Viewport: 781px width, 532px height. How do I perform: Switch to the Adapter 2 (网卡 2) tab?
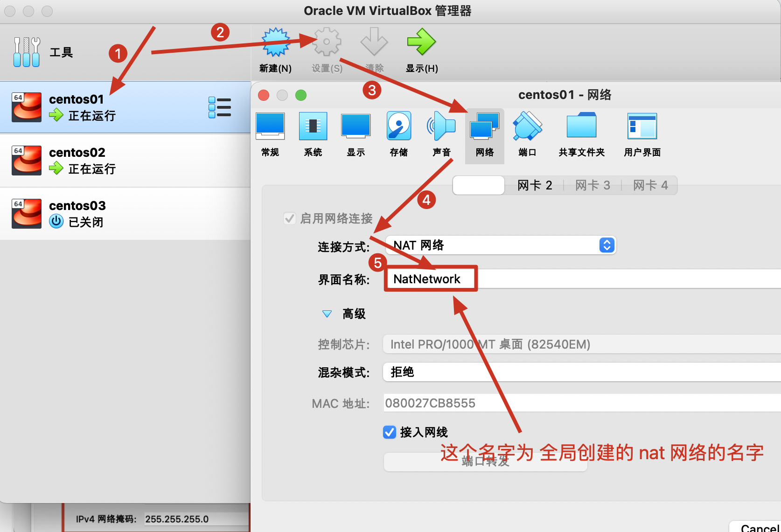[x=535, y=185]
